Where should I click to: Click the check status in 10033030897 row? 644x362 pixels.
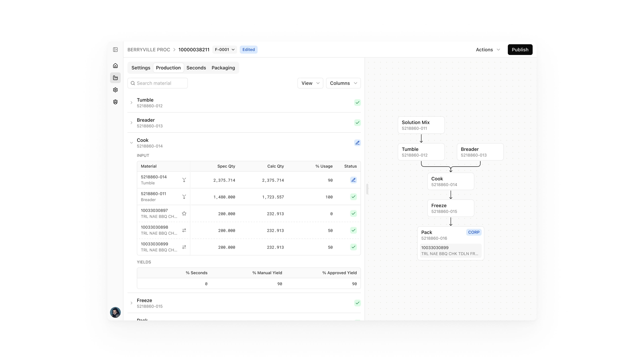tap(353, 214)
